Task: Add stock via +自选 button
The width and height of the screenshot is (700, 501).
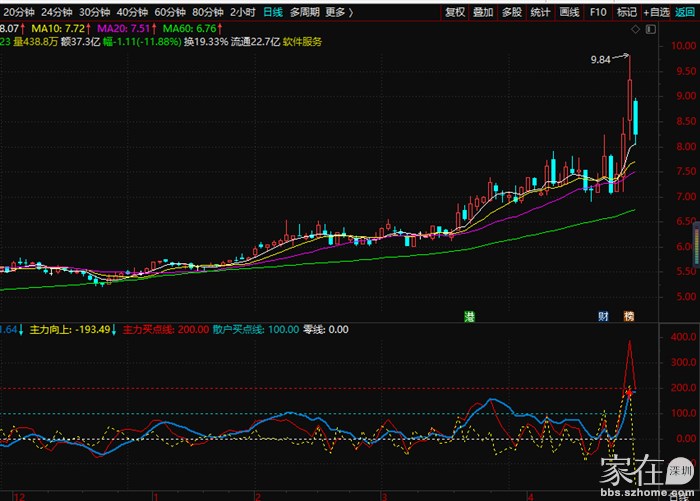Action: (655, 12)
